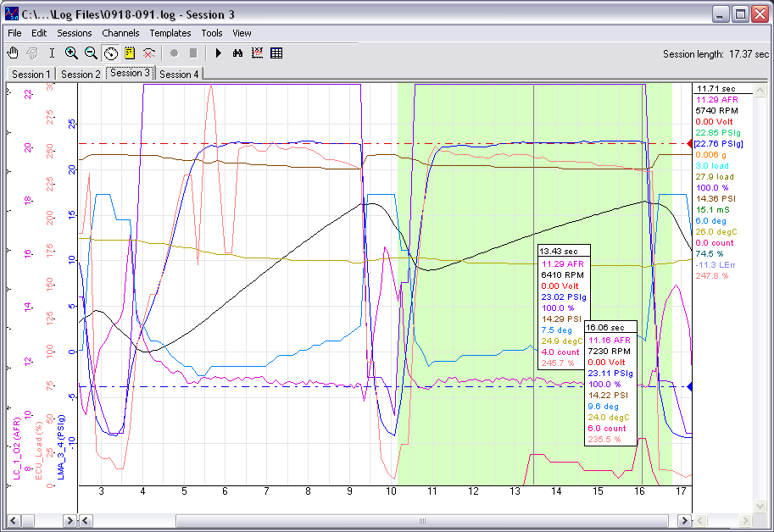
Task: Click the blue threshold marker on right edge
Action: point(688,387)
